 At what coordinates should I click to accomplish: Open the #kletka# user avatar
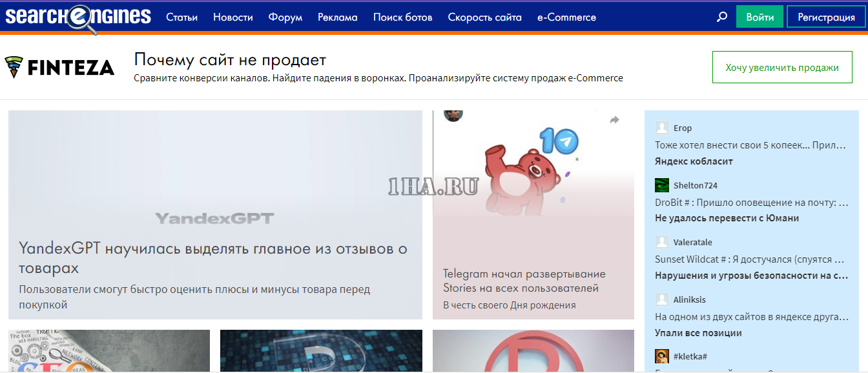coord(662,356)
